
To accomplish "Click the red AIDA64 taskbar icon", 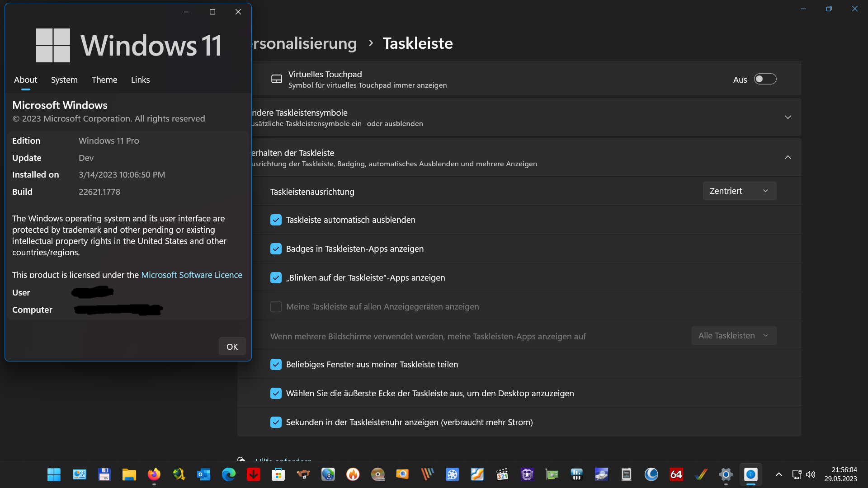I will (676, 474).
